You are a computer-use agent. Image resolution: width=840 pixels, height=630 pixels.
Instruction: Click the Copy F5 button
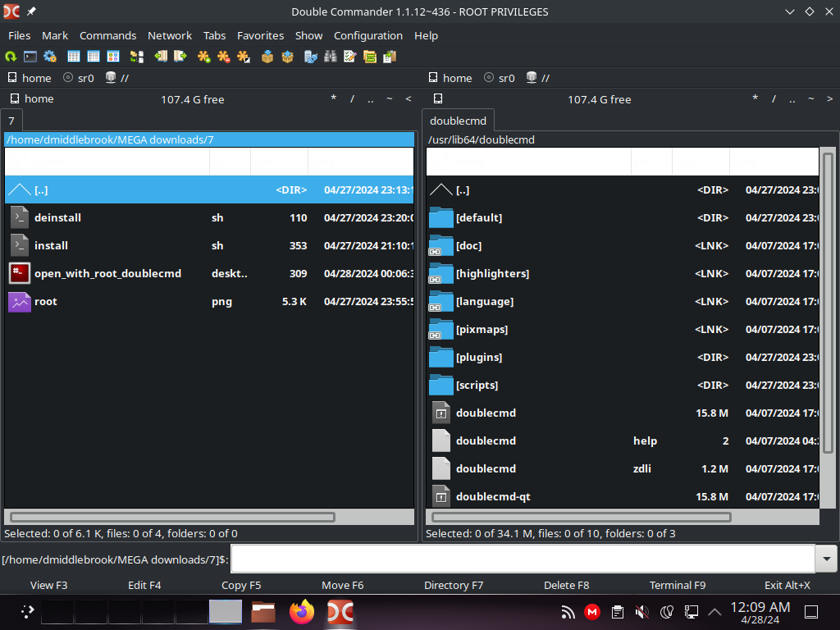point(241,585)
